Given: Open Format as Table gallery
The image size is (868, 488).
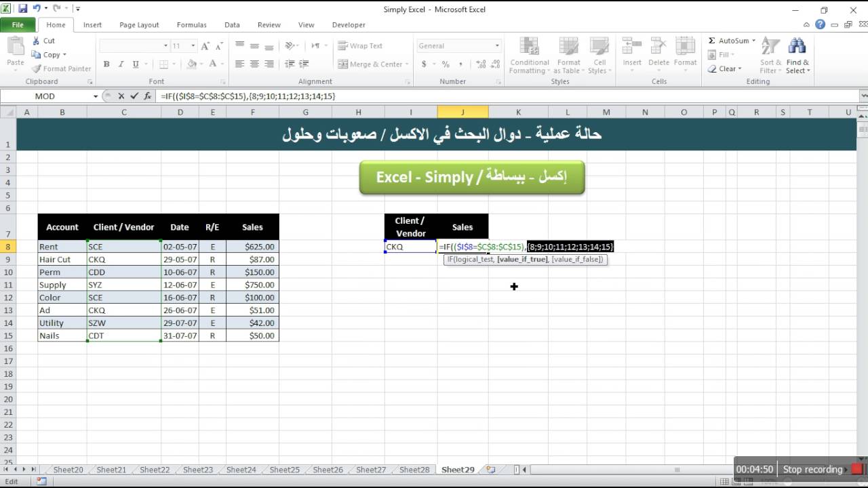Looking at the screenshot, I should pyautogui.click(x=568, y=56).
